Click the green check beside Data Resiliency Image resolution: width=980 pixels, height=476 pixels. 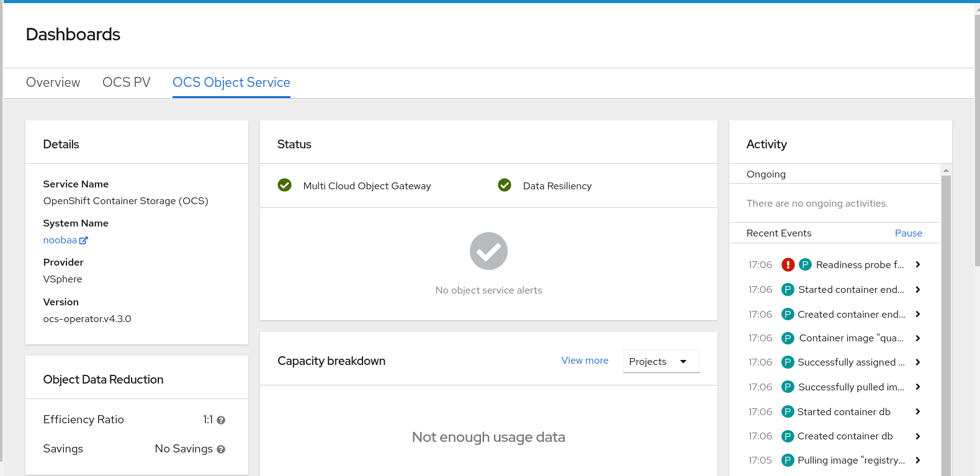tap(505, 185)
